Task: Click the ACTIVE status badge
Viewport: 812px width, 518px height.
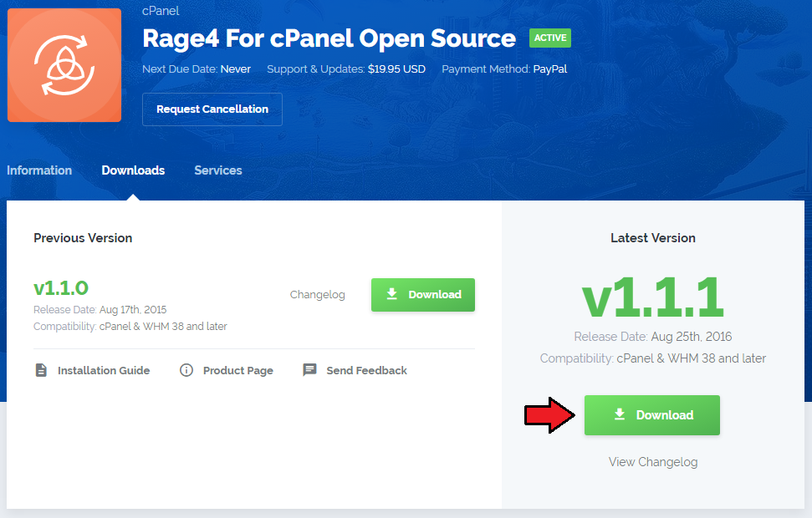Action: 550,38
